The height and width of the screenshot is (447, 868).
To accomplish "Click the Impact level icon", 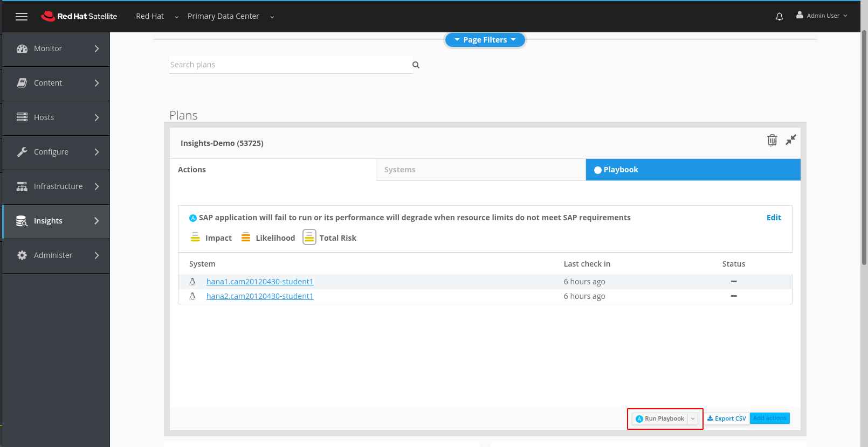I will coord(195,238).
